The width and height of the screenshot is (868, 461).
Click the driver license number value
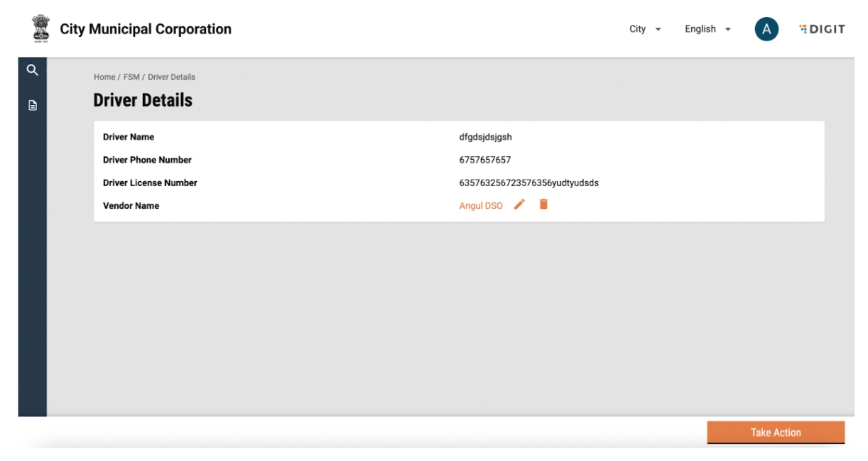tap(528, 183)
